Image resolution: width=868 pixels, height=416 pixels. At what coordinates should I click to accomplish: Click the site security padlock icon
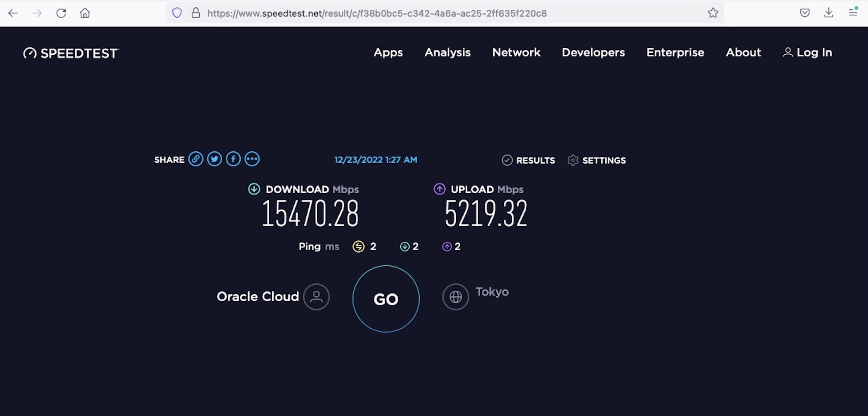tap(196, 13)
